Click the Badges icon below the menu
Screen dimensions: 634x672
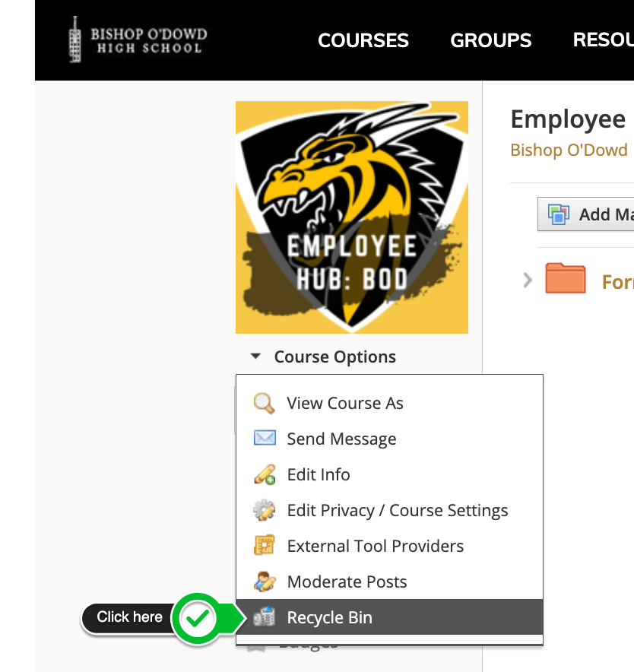(x=256, y=648)
